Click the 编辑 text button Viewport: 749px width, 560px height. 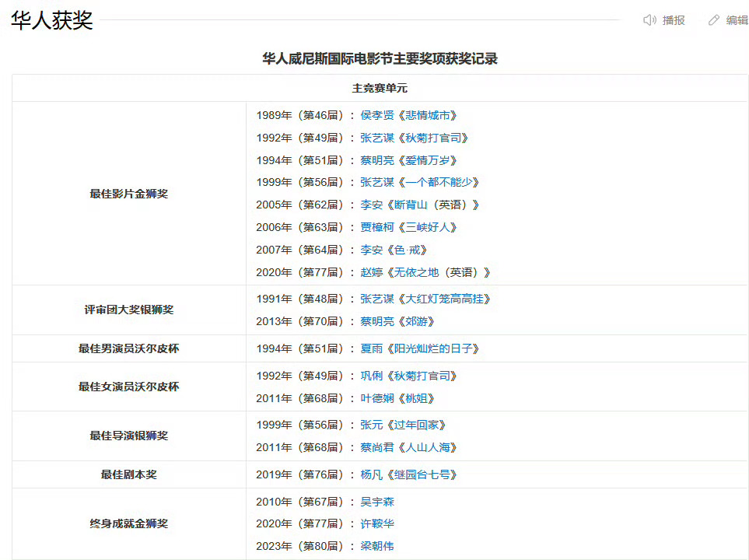point(737,20)
